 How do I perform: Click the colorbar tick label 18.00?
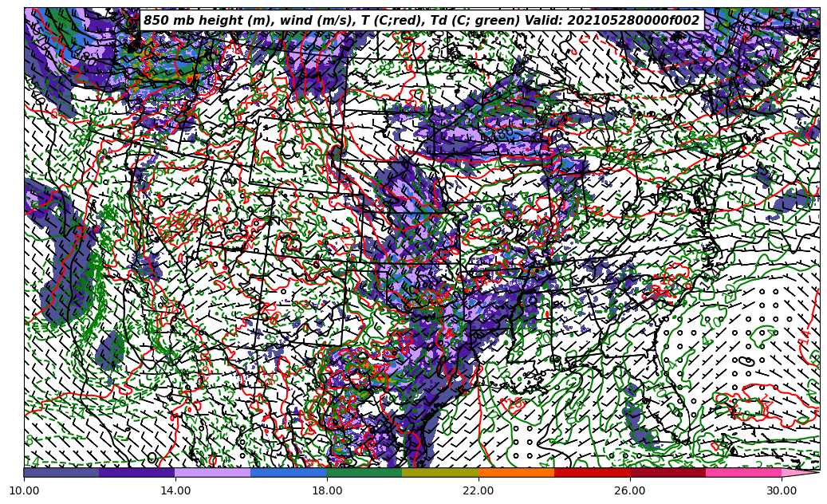coord(327,490)
